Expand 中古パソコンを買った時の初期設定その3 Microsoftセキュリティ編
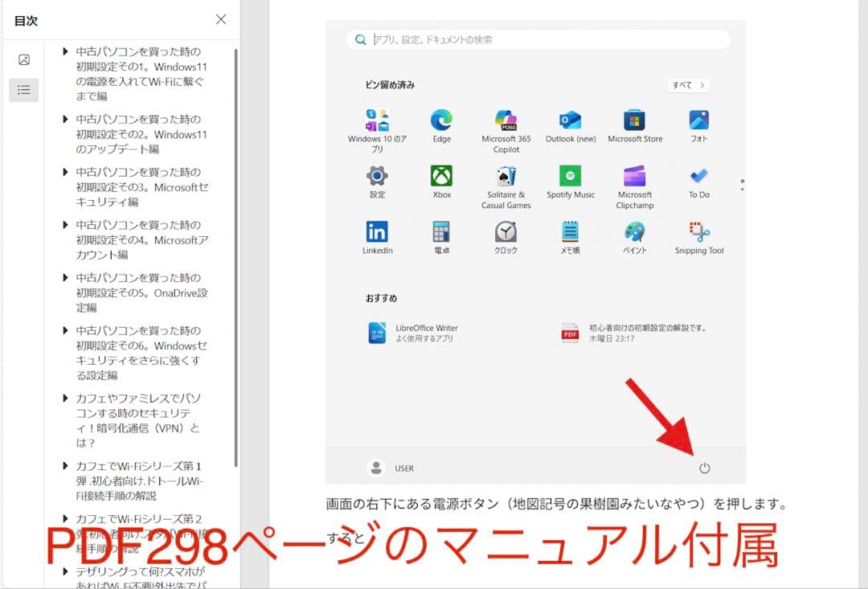Image resolution: width=868 pixels, height=589 pixels. pyautogui.click(x=66, y=172)
